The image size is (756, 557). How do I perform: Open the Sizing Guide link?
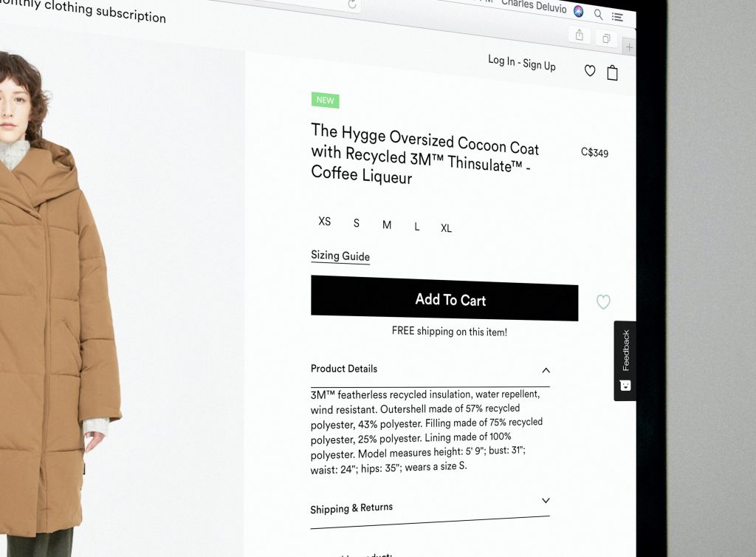coord(340,256)
